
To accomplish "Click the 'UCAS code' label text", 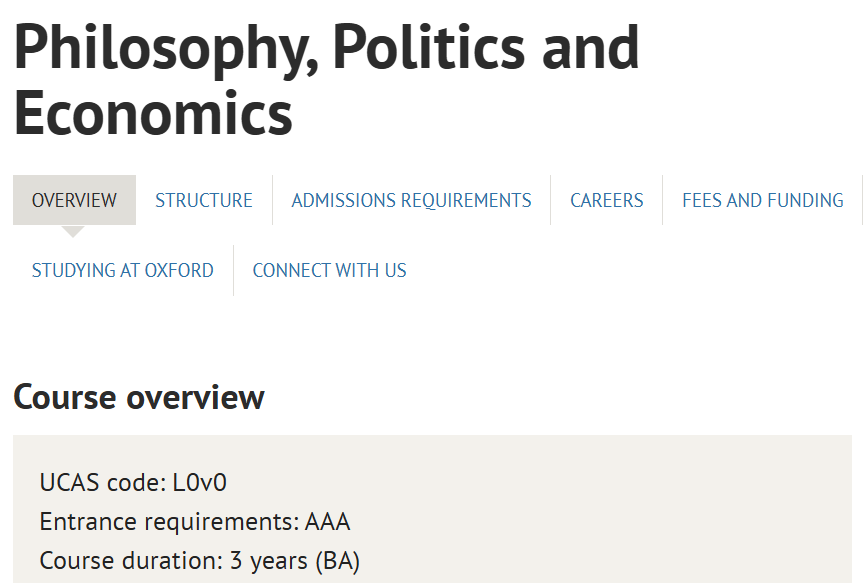I will 96,483.
